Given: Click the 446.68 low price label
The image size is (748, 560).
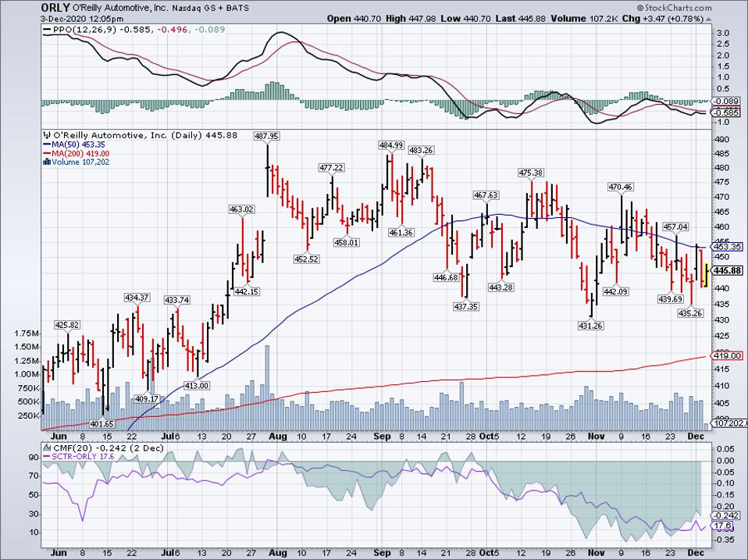Looking at the screenshot, I should (446, 277).
